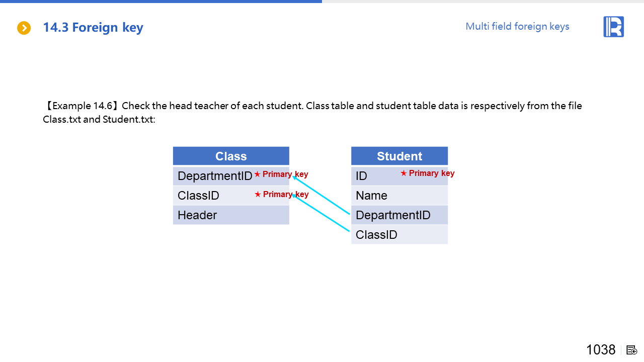Click the Example 14.6 description text
The height and width of the screenshot is (362, 644).
point(312,113)
